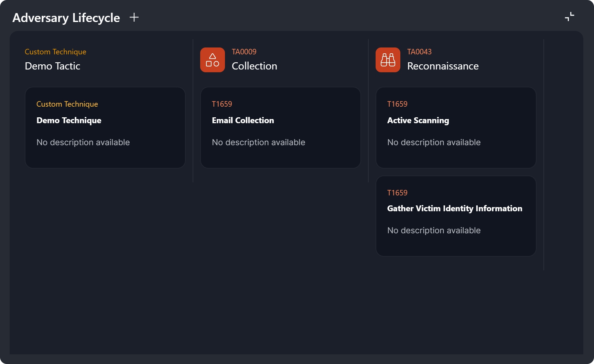Click the T1659 ID on Email Collection card

pos(222,104)
